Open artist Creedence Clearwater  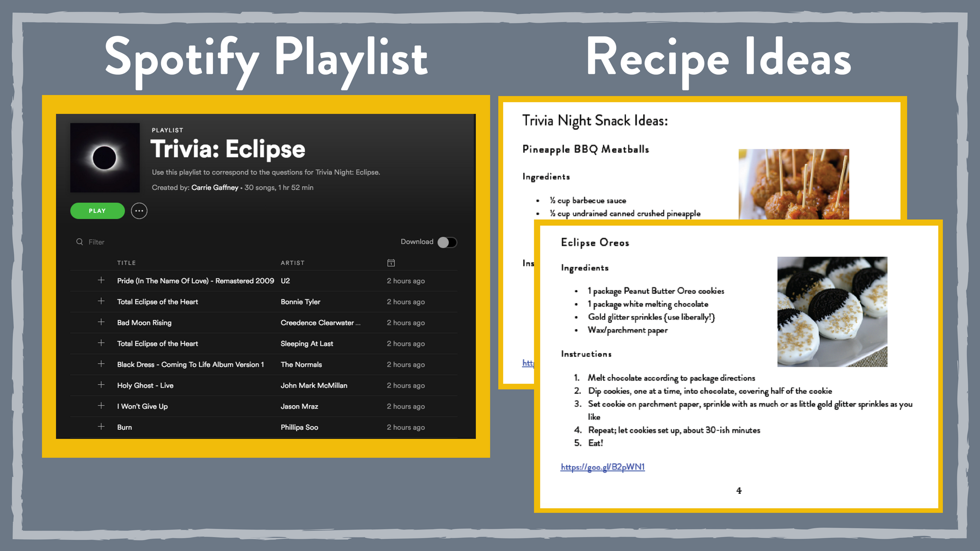coord(321,322)
